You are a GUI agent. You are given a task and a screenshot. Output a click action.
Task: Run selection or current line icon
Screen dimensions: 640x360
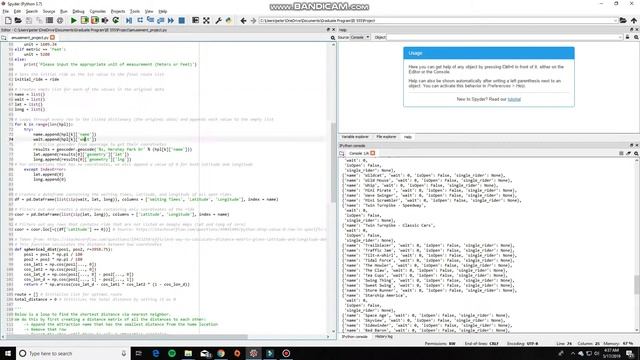point(105,20)
